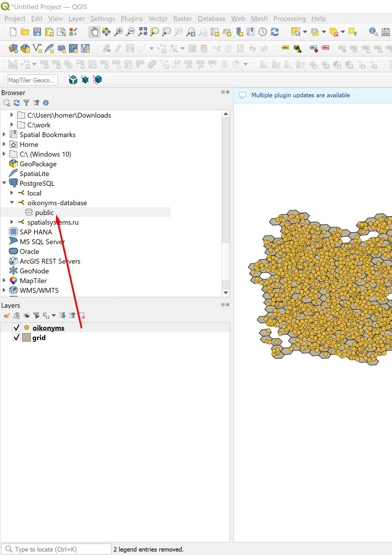Open the Processing menu

click(289, 19)
